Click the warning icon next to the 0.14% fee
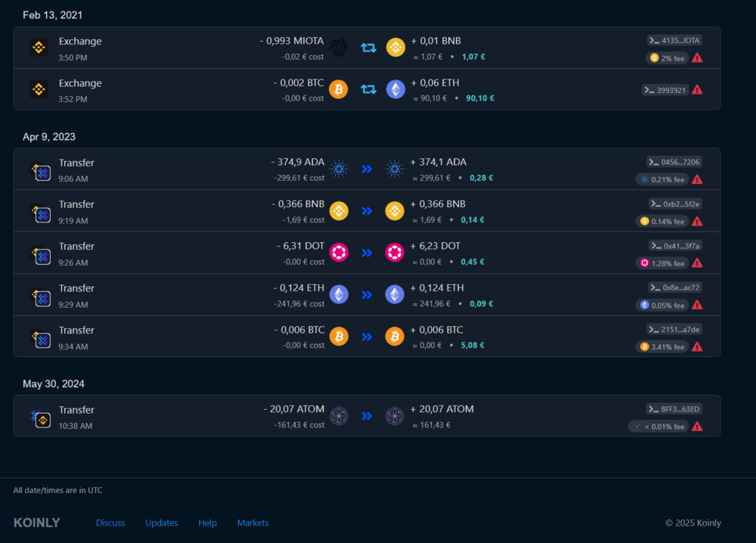 (x=697, y=222)
